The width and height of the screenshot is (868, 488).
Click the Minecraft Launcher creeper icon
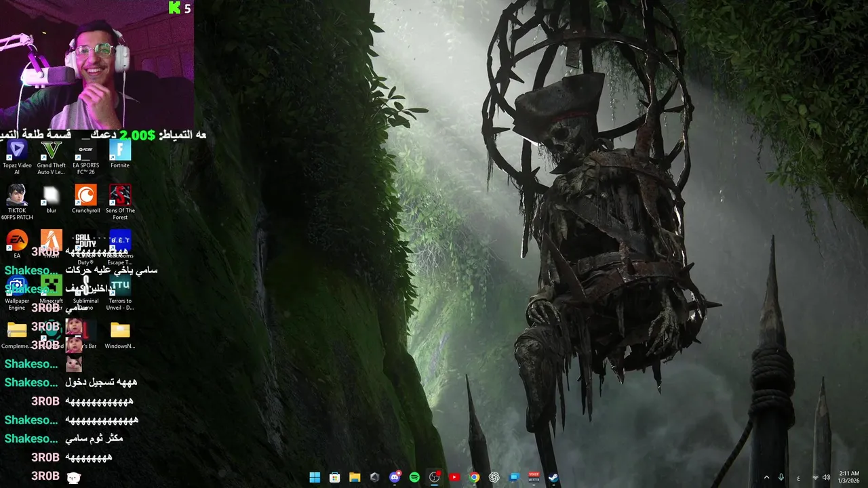click(52, 285)
